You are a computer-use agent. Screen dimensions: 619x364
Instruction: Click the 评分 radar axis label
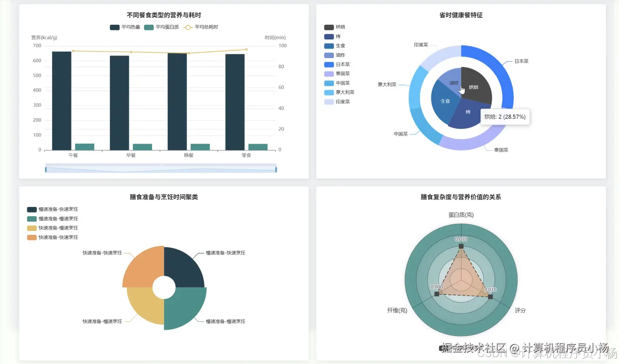pos(520,310)
